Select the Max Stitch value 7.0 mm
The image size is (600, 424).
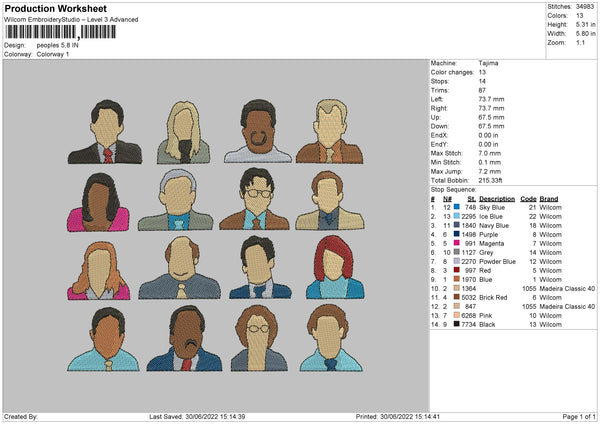coord(490,153)
